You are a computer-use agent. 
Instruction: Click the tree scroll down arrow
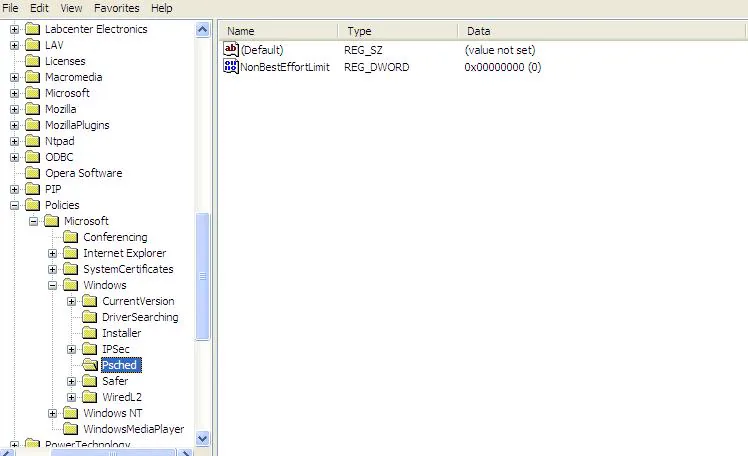tap(202, 438)
